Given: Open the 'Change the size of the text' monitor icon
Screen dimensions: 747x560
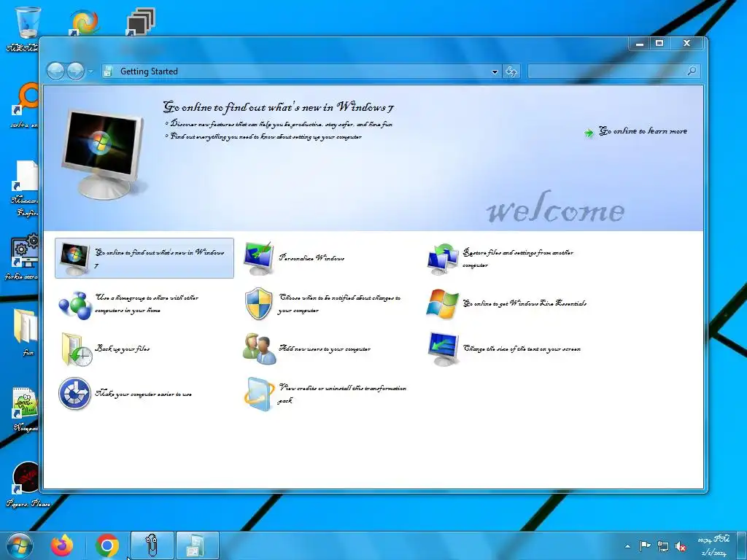Looking at the screenshot, I should click(x=443, y=349).
